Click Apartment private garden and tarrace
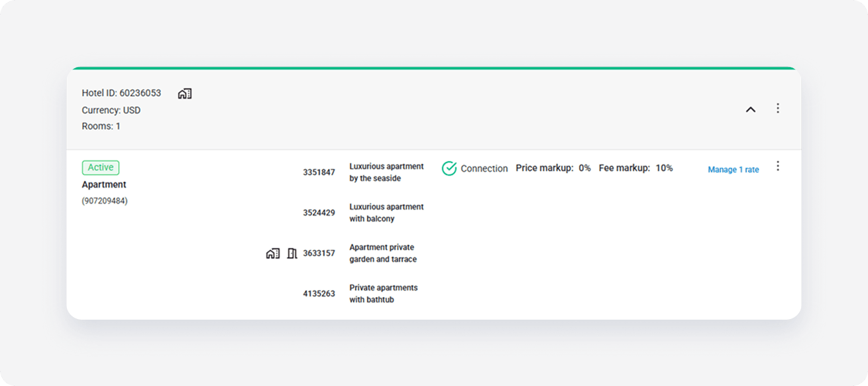This screenshot has width=868, height=386. [x=383, y=253]
